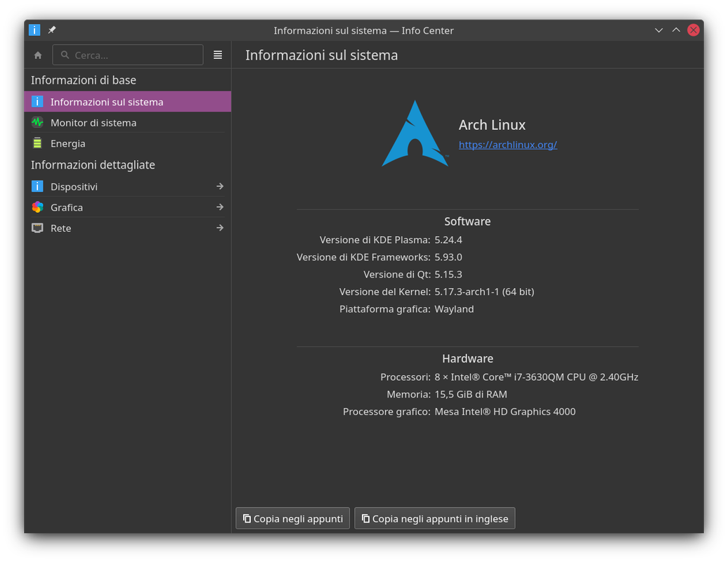The height and width of the screenshot is (562, 728).
Task: Click kernel version 5.17.3-arch1-1
Action: (484, 292)
